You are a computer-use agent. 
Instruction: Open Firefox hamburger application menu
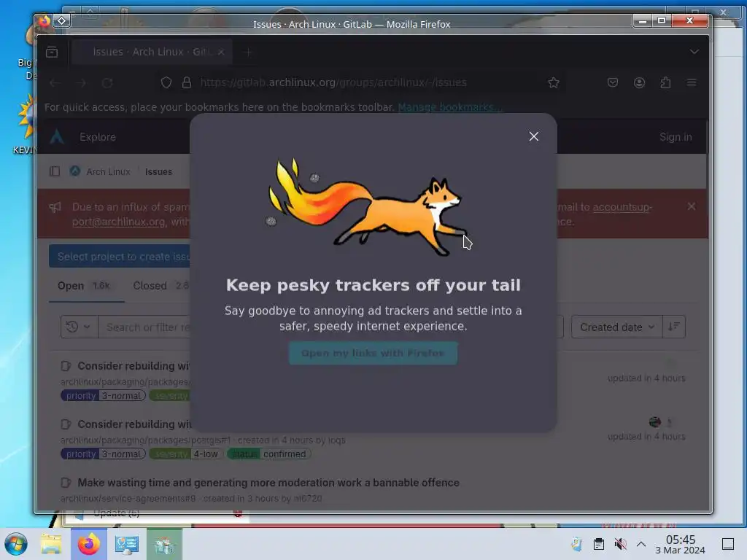coord(692,82)
